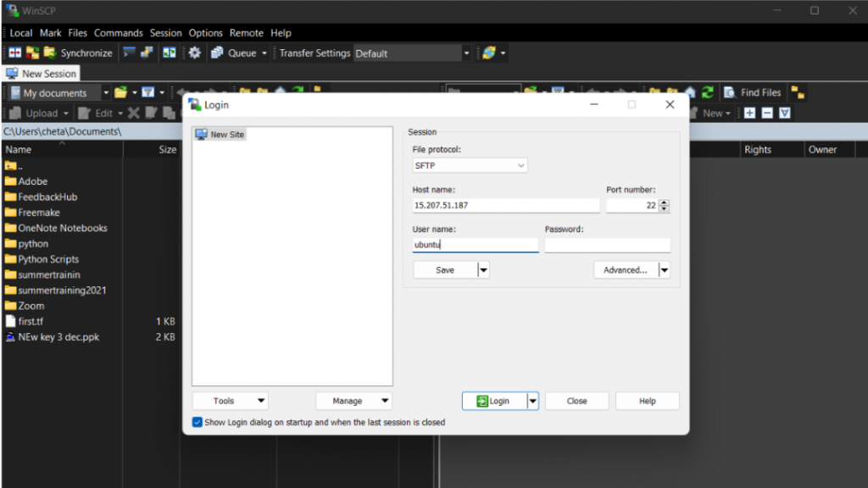
Task: Click the Synchronize button in main toolbar
Action: (78, 53)
